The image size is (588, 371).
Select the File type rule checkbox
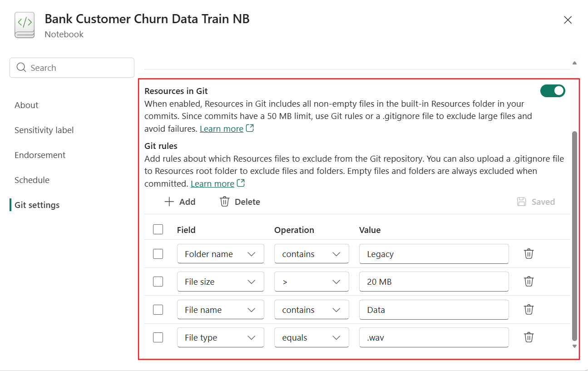point(158,337)
